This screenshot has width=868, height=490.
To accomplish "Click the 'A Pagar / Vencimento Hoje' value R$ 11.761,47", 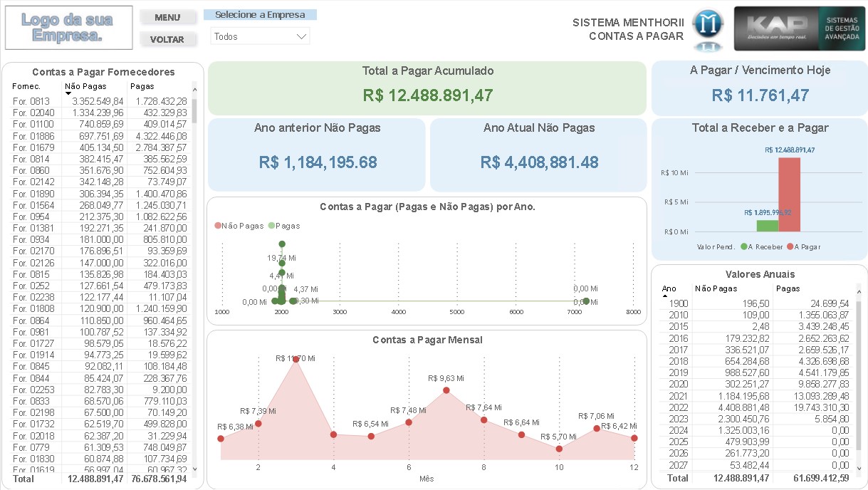I will point(760,95).
